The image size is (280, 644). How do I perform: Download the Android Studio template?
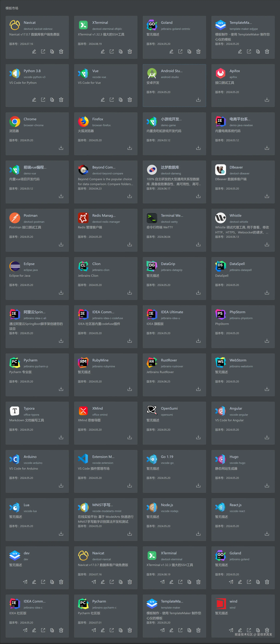(198, 100)
